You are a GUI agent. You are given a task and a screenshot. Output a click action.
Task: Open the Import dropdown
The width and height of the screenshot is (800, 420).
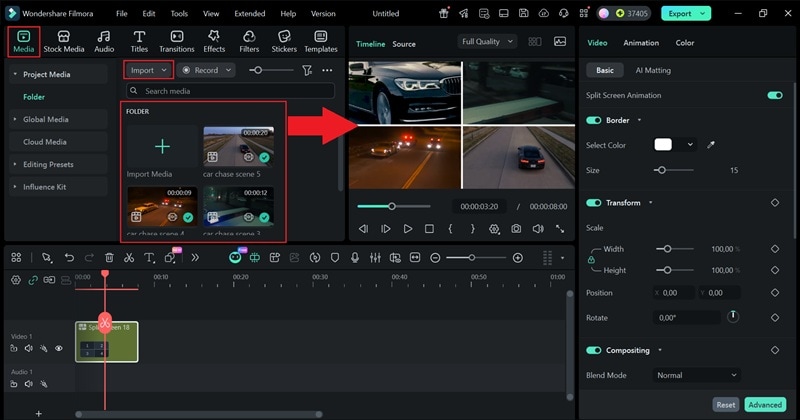(x=148, y=70)
